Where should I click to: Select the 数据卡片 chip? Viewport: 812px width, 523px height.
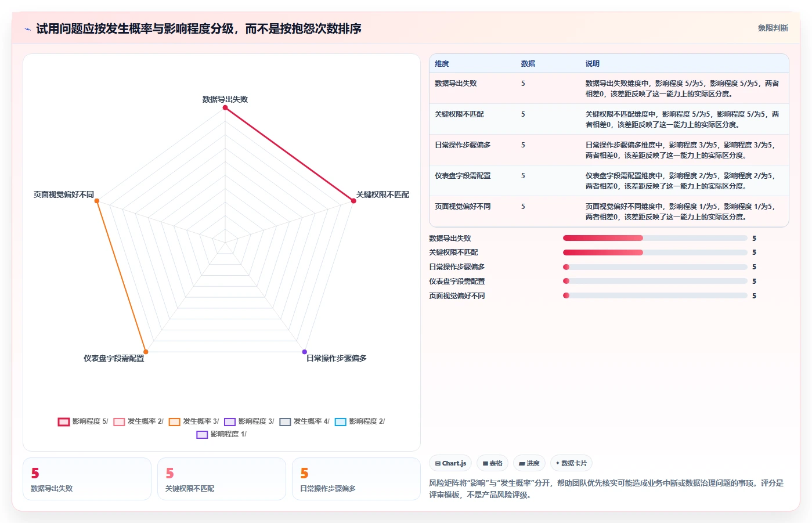click(571, 463)
